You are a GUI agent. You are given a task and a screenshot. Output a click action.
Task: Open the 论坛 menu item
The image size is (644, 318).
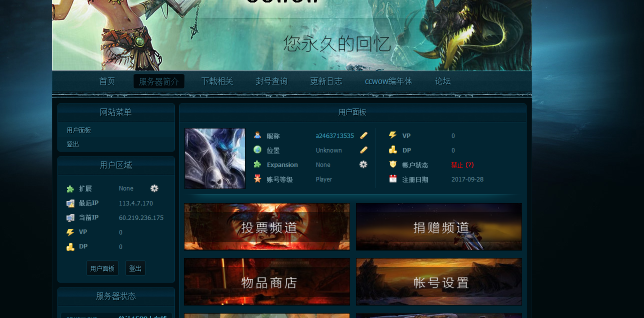click(442, 80)
